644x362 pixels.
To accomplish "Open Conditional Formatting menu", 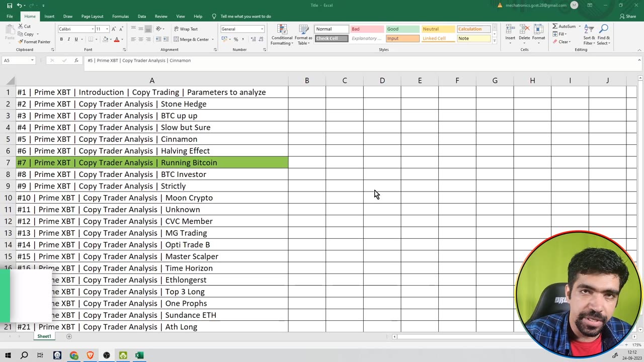I will 282,34.
